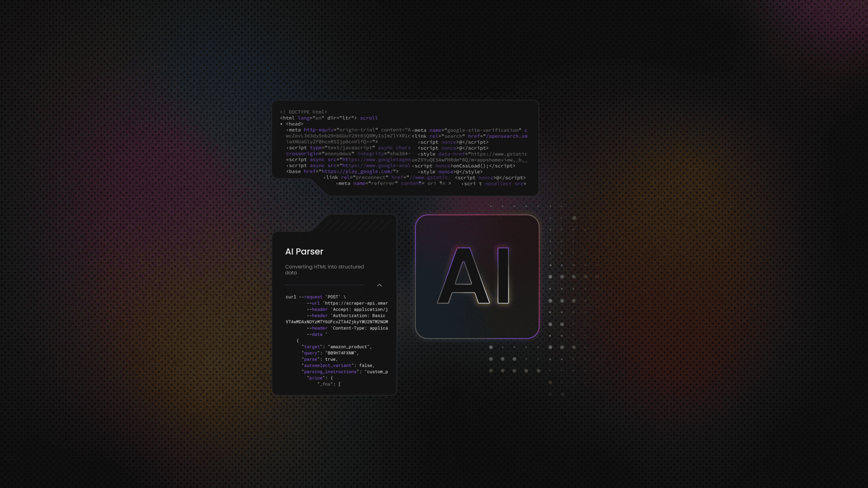Click the 'Converting HTML into structured data' subtitle
This screenshot has height=488, width=868.
[324, 270]
